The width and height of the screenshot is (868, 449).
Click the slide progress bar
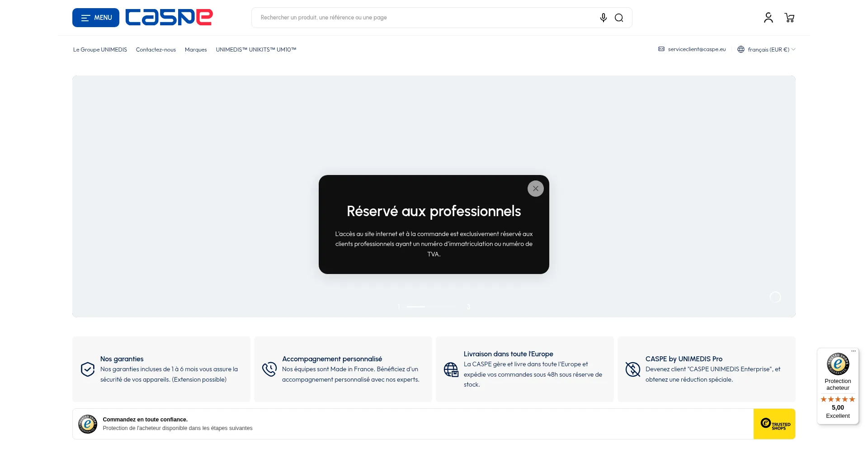pyautogui.click(x=434, y=307)
